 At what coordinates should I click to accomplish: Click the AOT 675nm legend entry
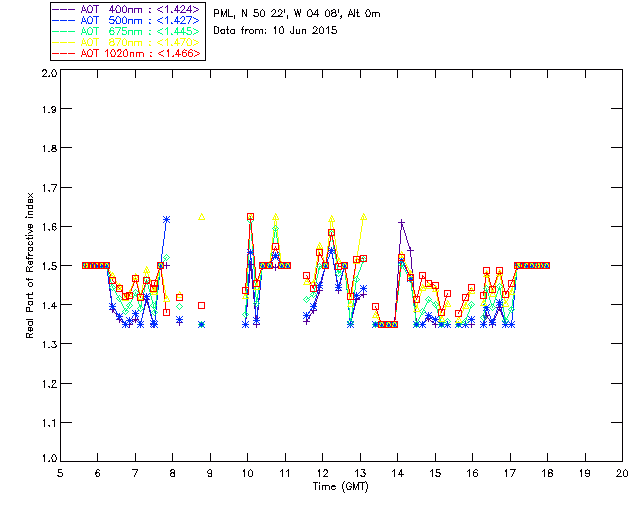tap(126, 31)
